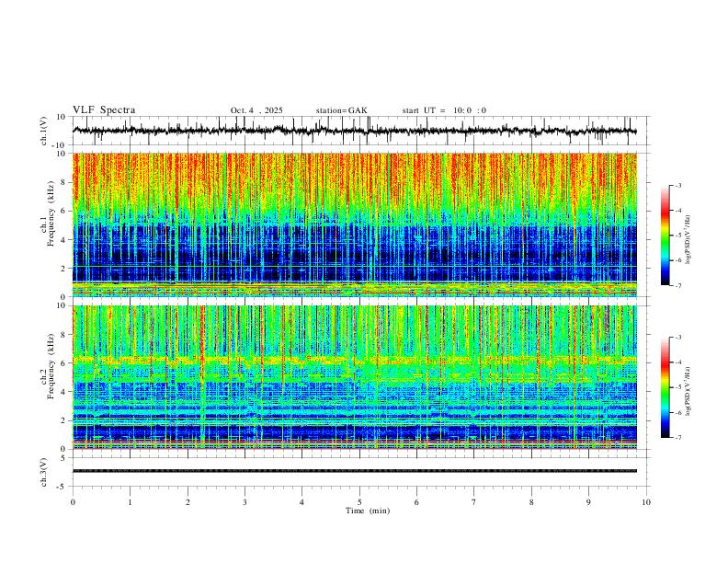Click the time axis tick label '9'
This screenshot has width=728, height=563.
click(x=588, y=502)
